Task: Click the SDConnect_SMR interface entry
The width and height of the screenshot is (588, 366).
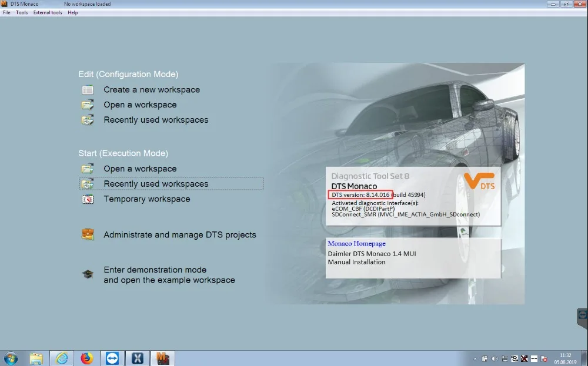Action: (406, 214)
